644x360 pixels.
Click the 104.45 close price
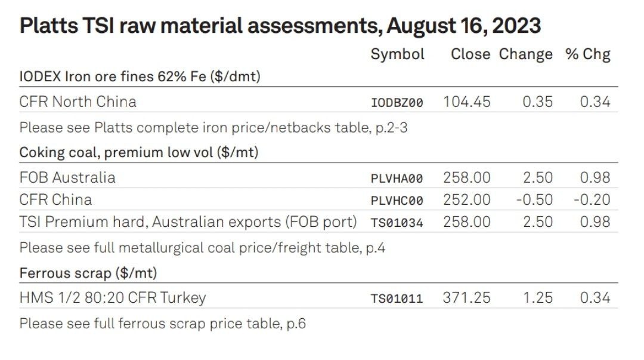[467, 102]
